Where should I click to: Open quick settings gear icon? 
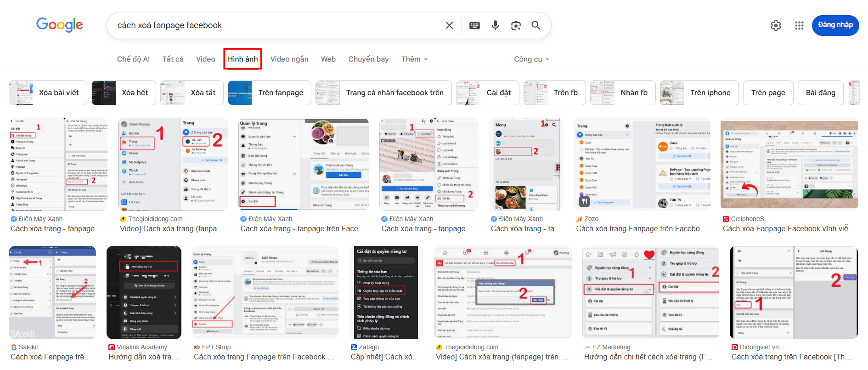click(776, 25)
